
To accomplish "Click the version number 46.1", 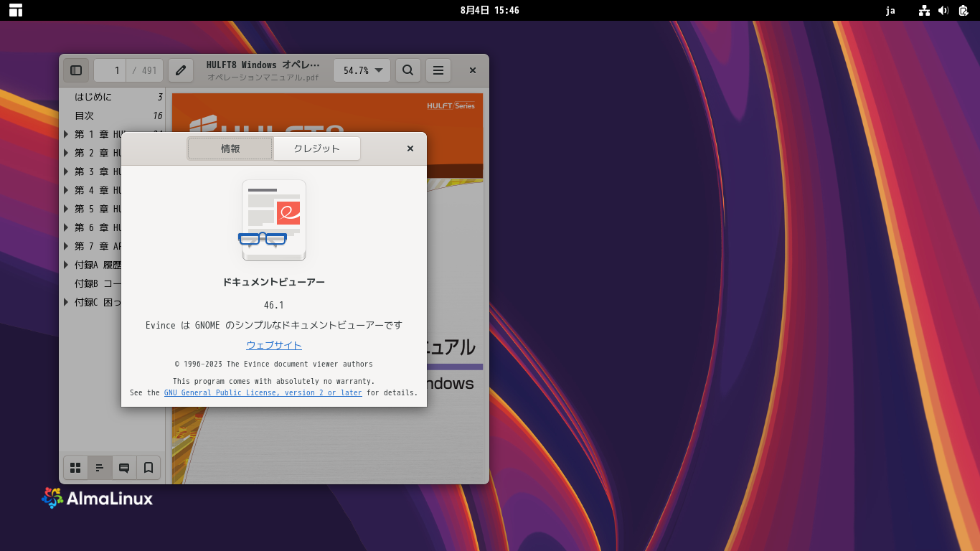I will [x=274, y=305].
